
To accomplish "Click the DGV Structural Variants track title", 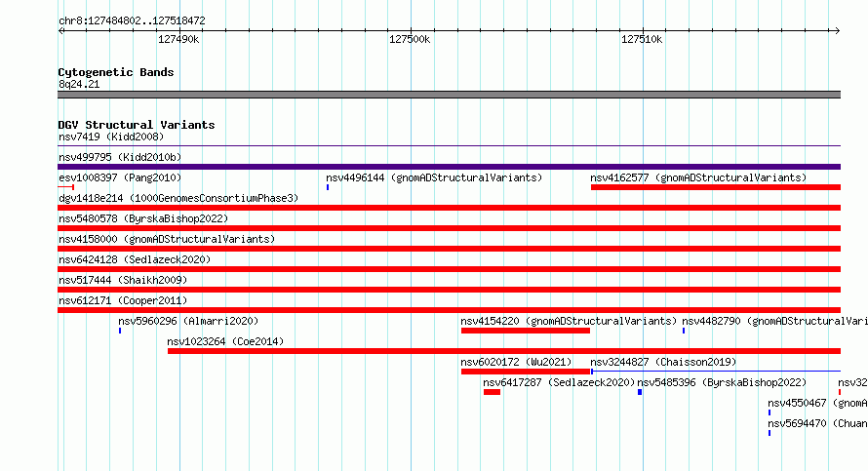I will [137, 125].
